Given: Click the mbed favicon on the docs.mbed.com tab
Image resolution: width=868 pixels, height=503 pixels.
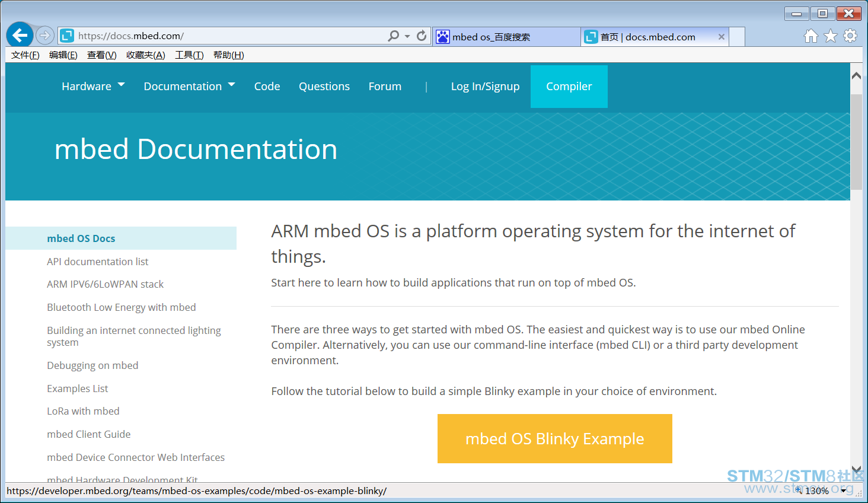Looking at the screenshot, I should click(591, 37).
